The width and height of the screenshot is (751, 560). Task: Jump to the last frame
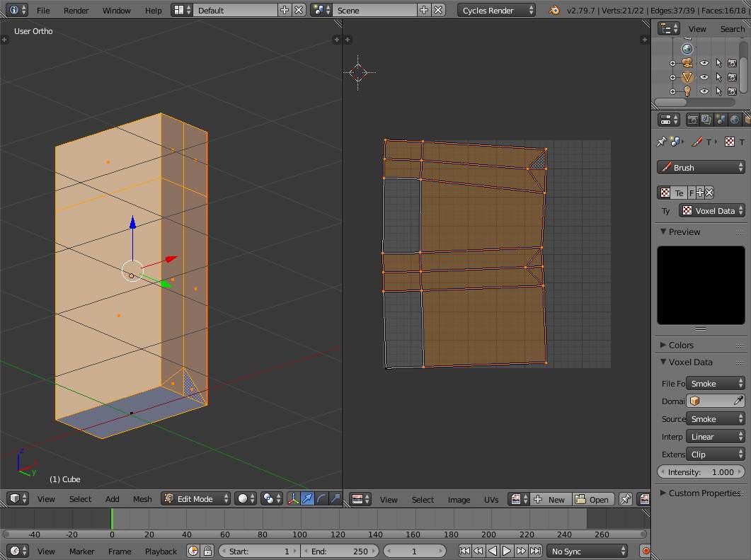pyautogui.click(x=536, y=551)
